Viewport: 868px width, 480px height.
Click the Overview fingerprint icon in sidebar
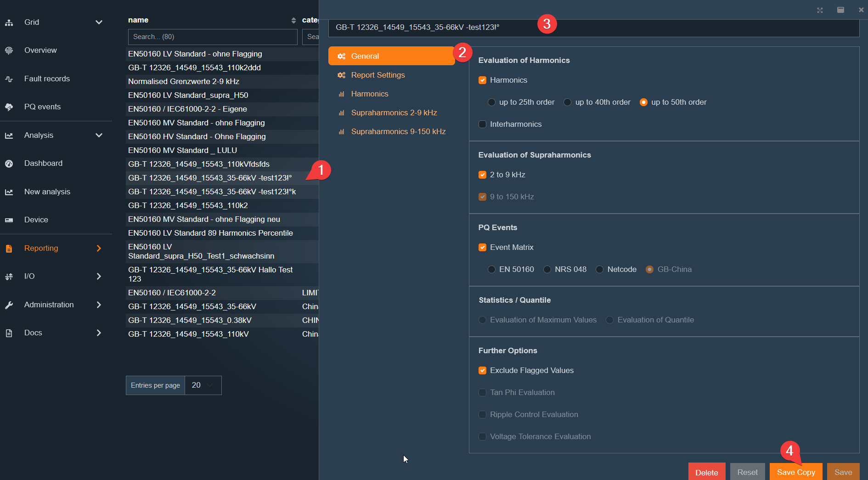[x=9, y=51]
